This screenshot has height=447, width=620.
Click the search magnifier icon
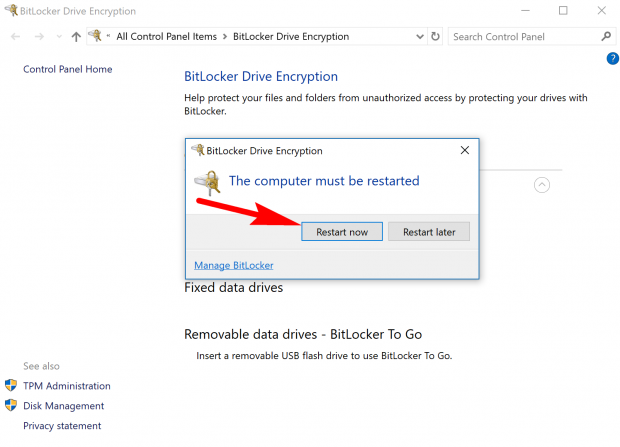606,36
